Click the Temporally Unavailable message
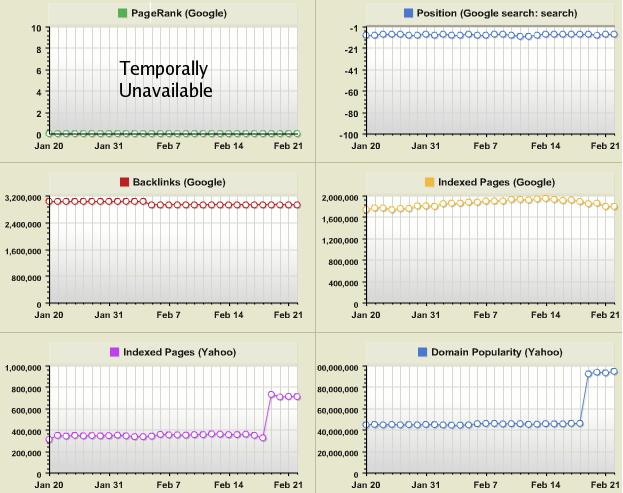The image size is (623, 493). 166,79
